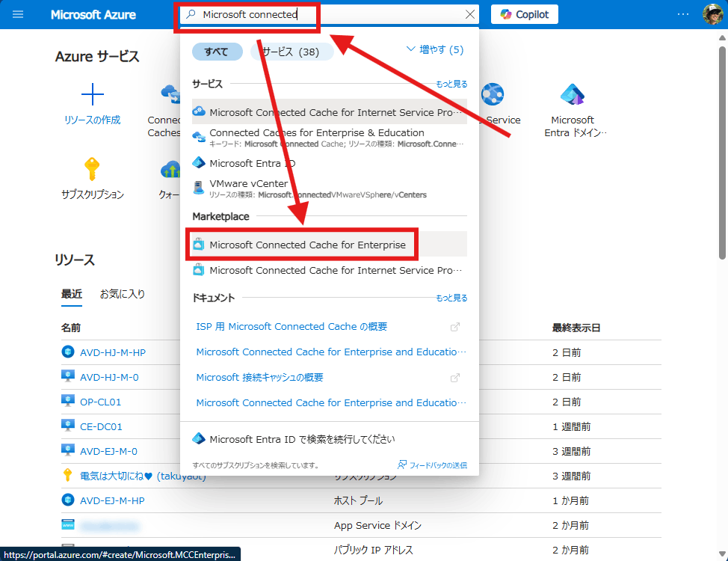Click 'ホスト プール' type cell

pyautogui.click(x=358, y=500)
